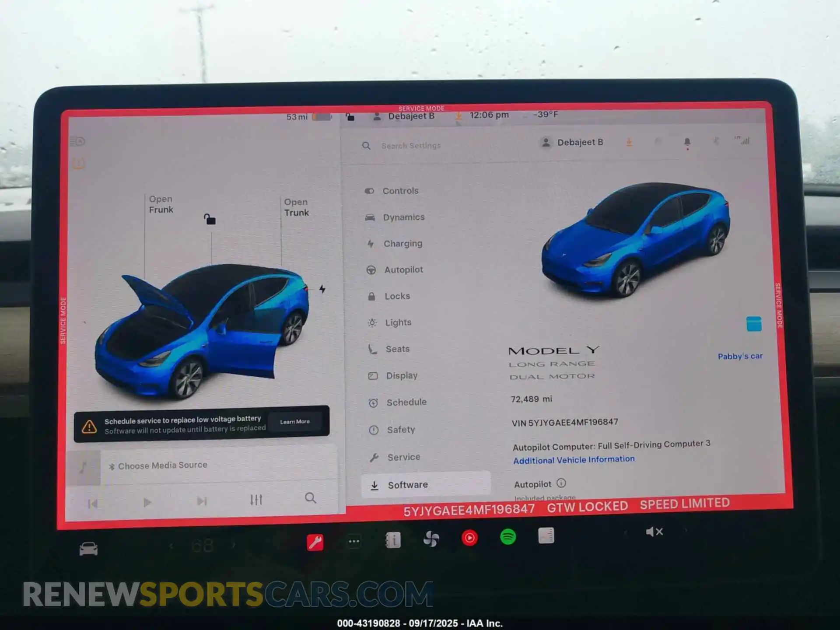
Task: Open the charge port lightning bolt
Action: [x=322, y=289]
